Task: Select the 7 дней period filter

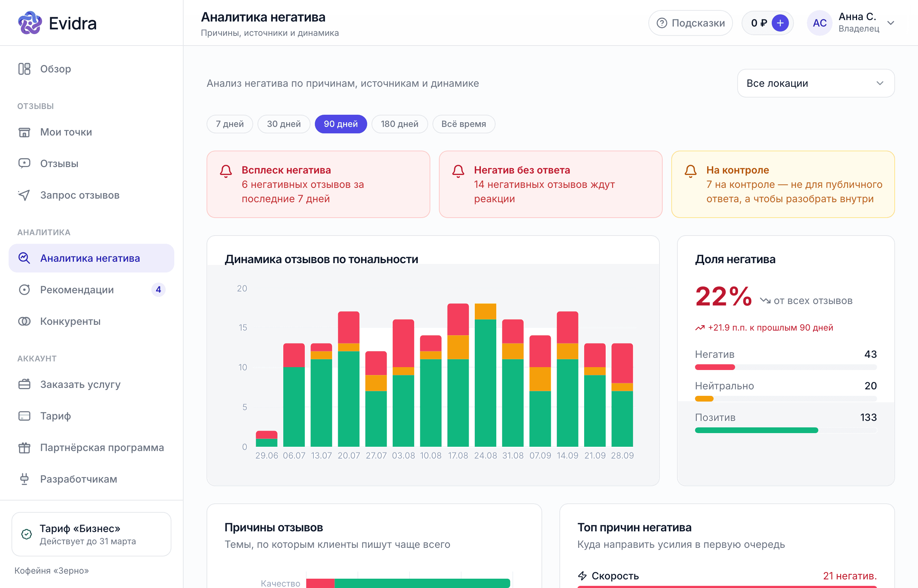Action: (x=230, y=124)
